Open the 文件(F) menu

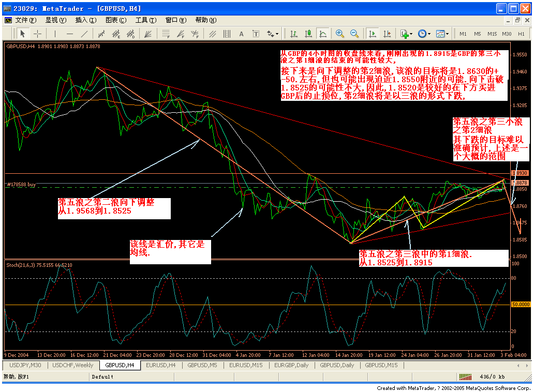pos(25,20)
